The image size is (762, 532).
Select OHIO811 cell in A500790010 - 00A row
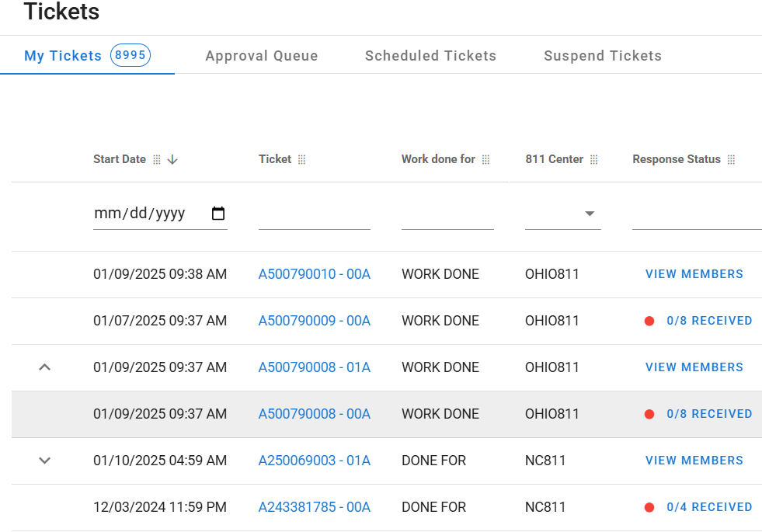tap(552, 274)
